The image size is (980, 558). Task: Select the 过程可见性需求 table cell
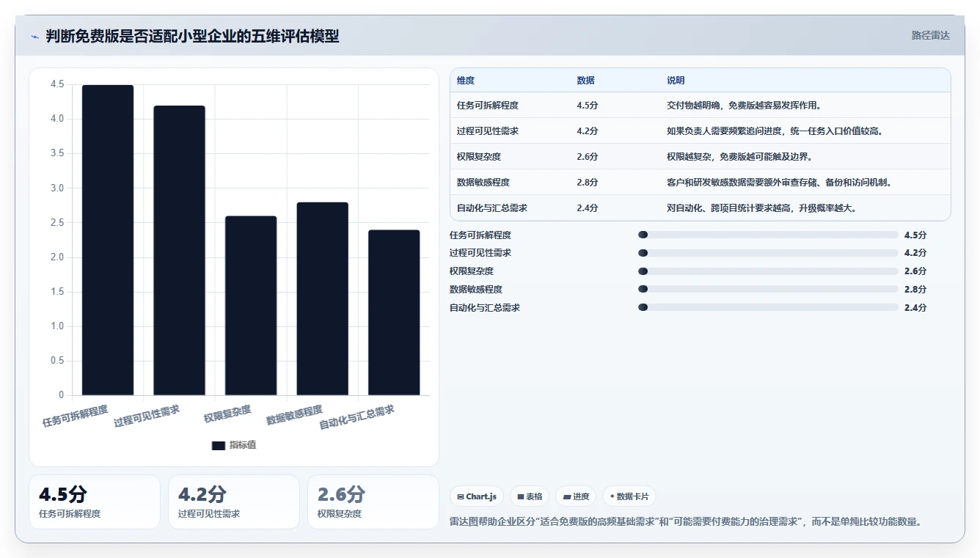point(488,131)
